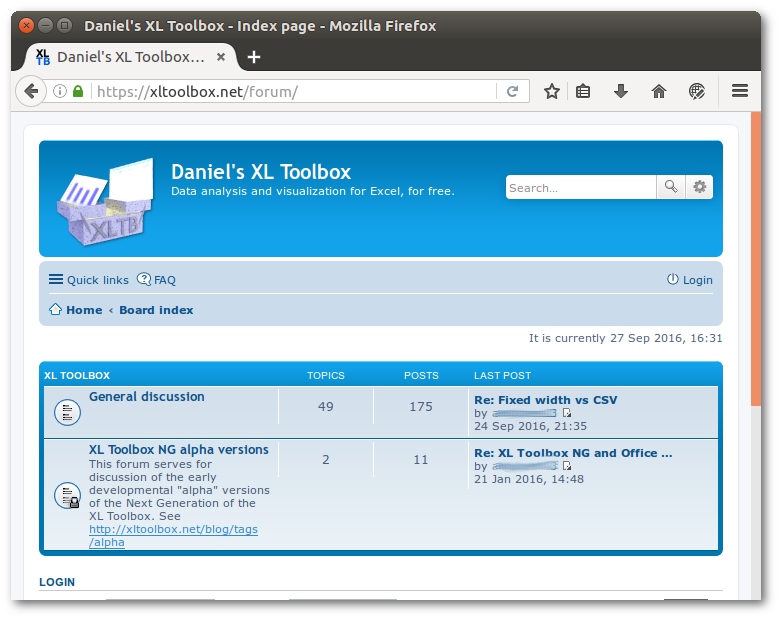Go to Home breadcrumb

(x=84, y=310)
